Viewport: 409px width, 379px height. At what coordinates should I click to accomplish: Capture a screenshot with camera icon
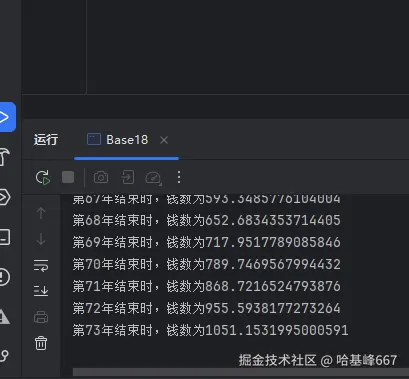coord(101,177)
